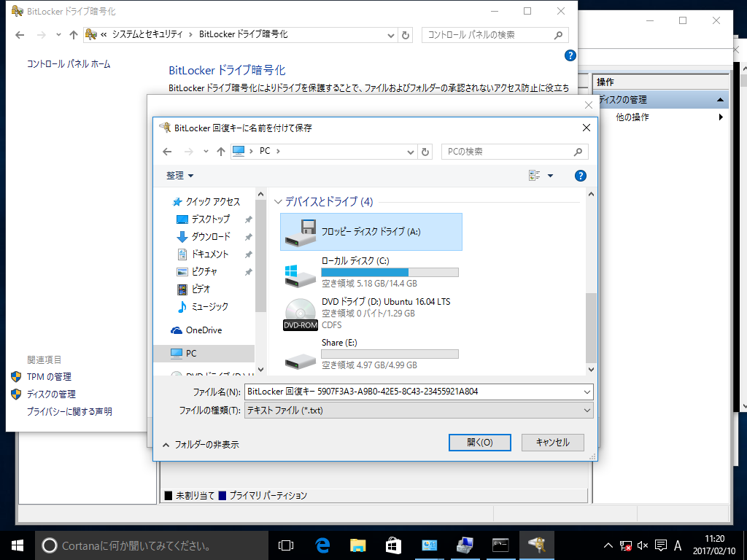Click System and Security breadcrumb
Image resolution: width=747 pixels, height=560 pixels.
click(x=147, y=34)
